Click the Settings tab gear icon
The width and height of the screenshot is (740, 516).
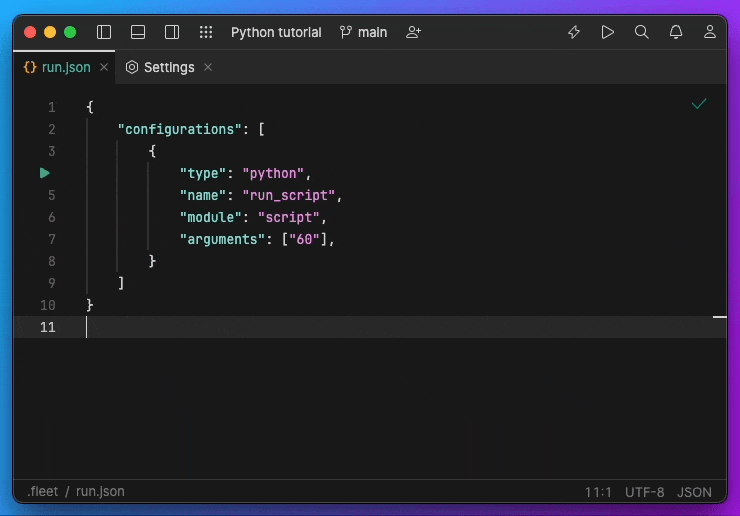coord(132,68)
